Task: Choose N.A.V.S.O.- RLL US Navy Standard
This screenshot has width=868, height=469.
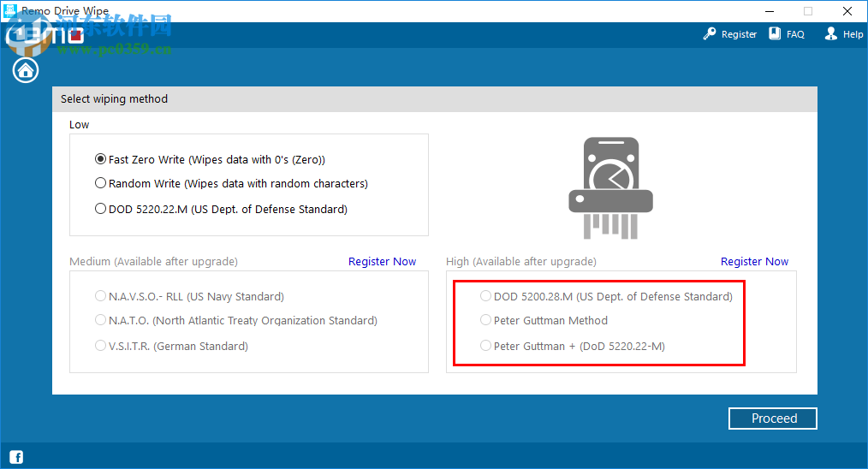Action: [x=189, y=296]
